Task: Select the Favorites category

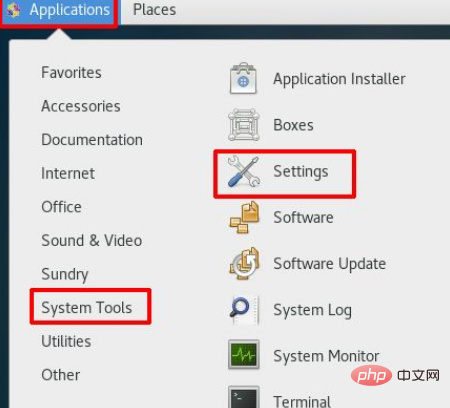Action: click(x=71, y=73)
